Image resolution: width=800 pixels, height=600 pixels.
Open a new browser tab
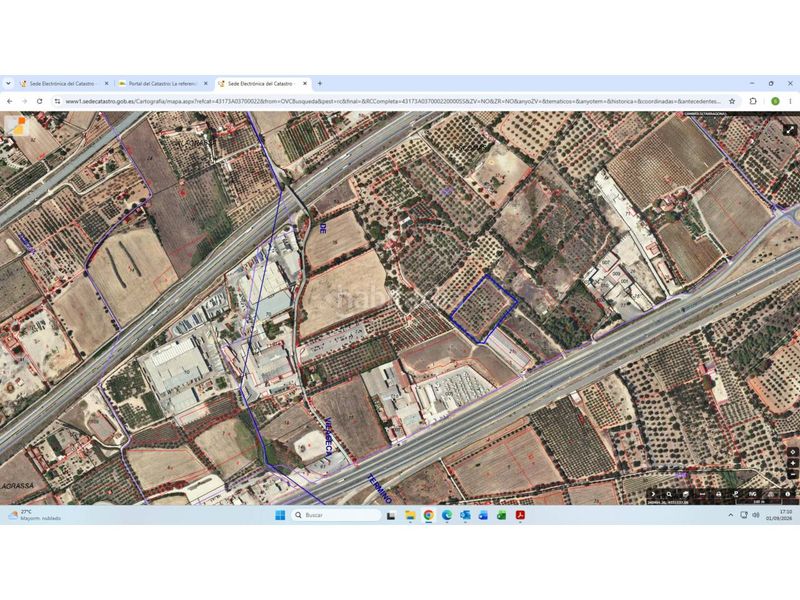(320, 84)
